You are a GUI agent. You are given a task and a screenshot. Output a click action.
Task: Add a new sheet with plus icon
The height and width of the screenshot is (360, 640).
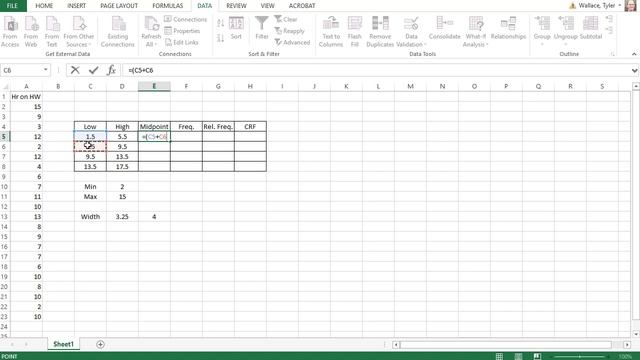[x=100, y=344]
